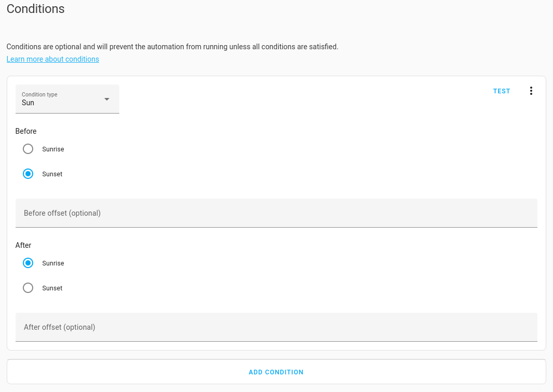Click the Conditions page heading
Screen dimensions: 553x392
[36, 9]
